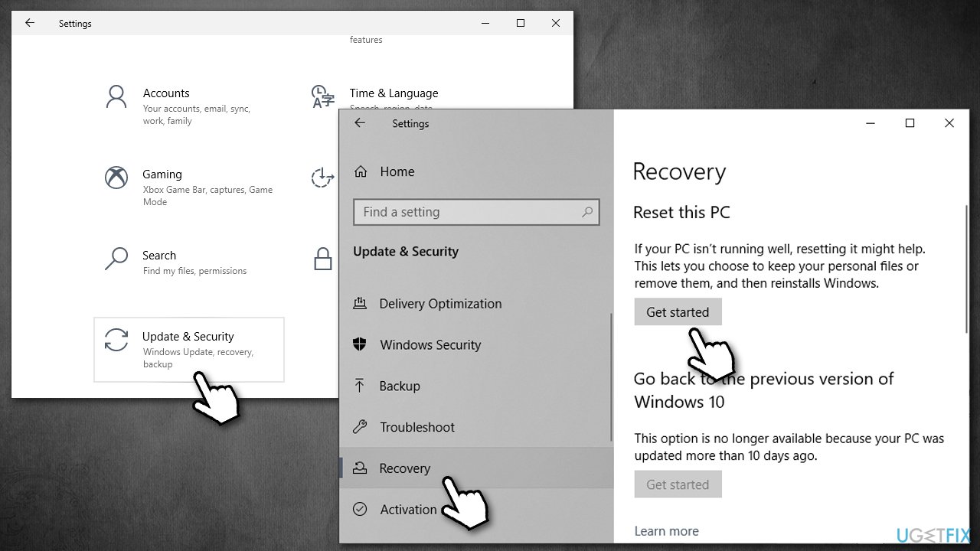Screen dimensions: 980x551
Task: Minimize the rear Settings window
Action: click(485, 23)
